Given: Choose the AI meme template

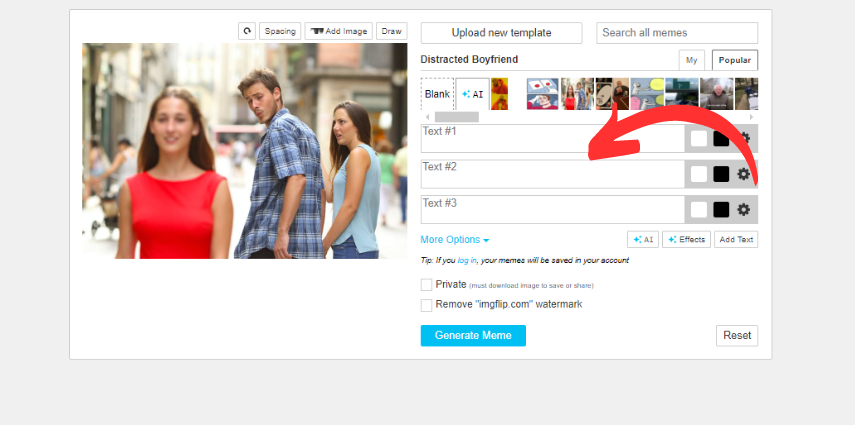Looking at the screenshot, I should pos(472,94).
